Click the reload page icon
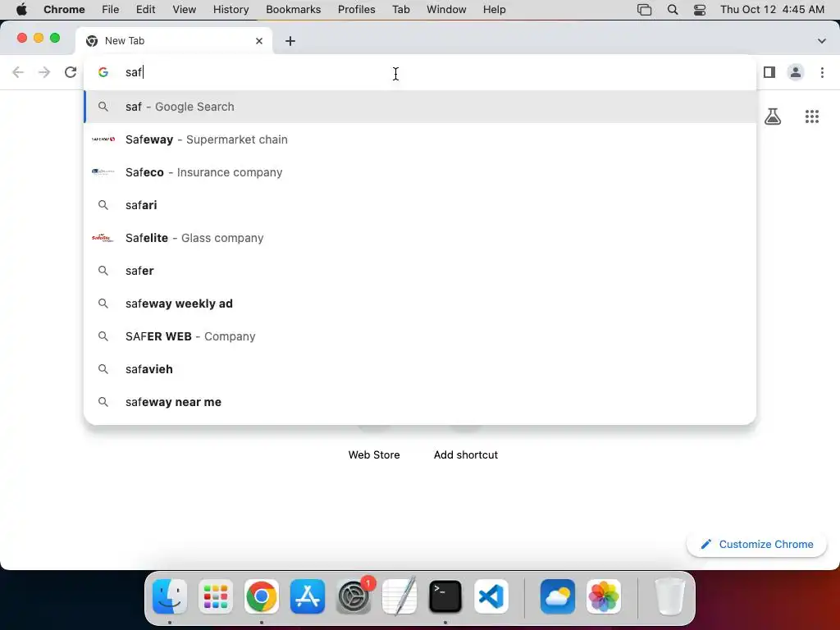This screenshot has height=630, width=840. (x=71, y=72)
